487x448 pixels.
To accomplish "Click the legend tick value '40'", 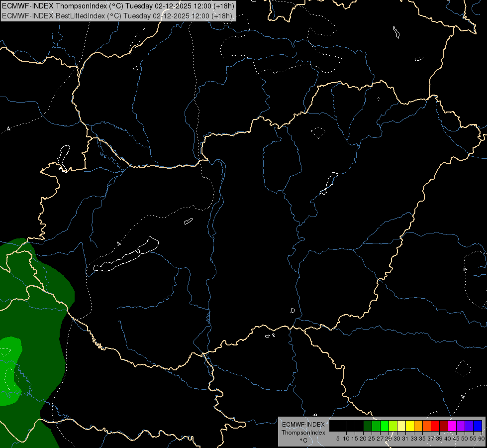I will (x=448, y=439).
